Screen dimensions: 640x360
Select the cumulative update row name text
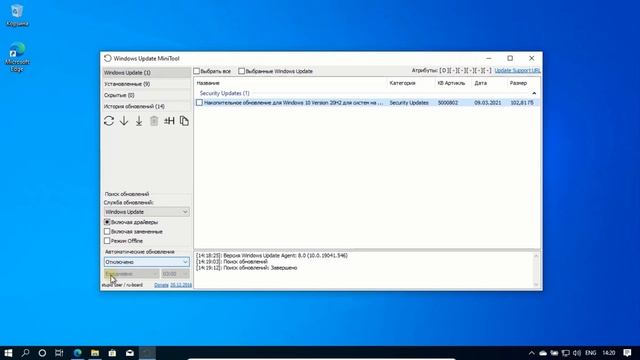click(x=293, y=103)
